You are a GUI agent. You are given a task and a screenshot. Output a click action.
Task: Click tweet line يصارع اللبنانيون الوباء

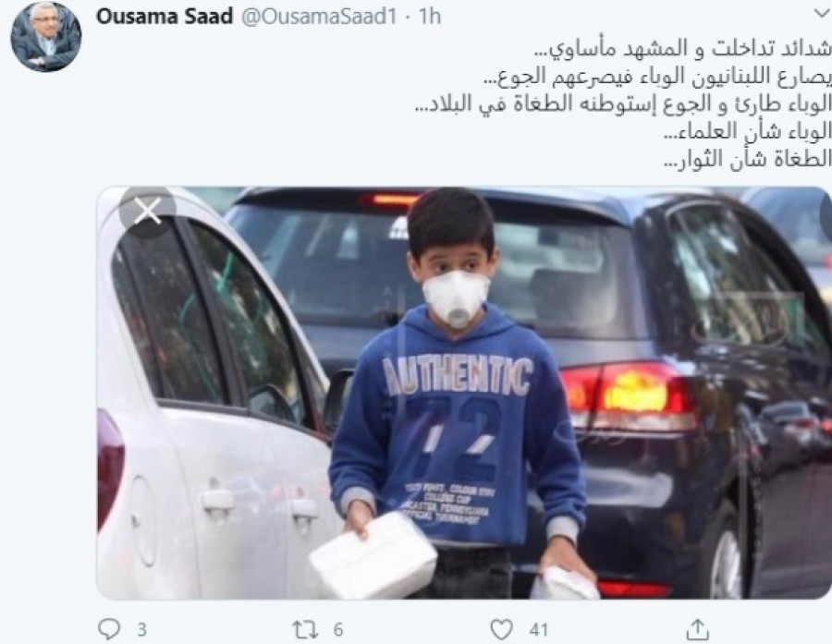[657, 77]
